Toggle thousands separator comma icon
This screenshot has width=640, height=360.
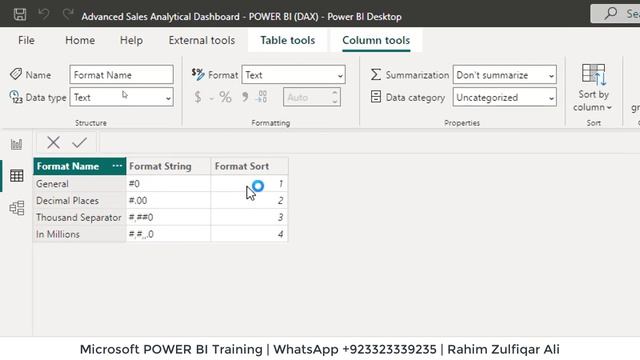click(244, 97)
